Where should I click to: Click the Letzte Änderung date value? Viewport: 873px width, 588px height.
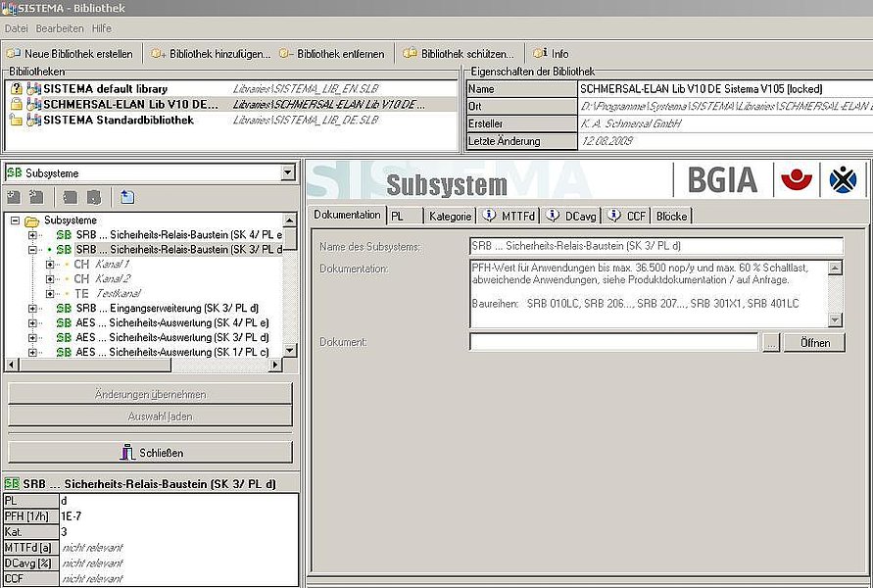coord(606,141)
